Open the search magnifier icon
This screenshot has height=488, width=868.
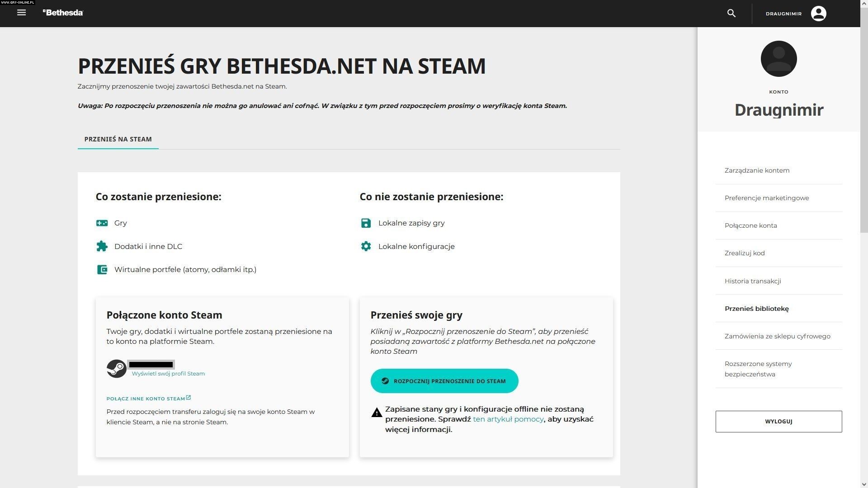[731, 13]
